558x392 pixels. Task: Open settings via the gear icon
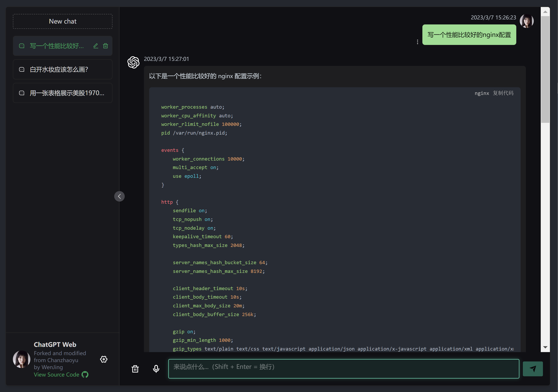pyautogui.click(x=104, y=359)
